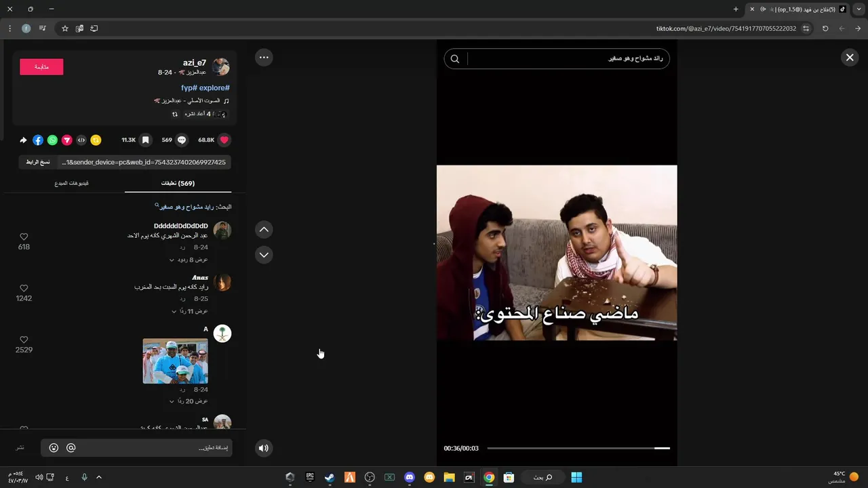This screenshot has height=488, width=868.
Task: Send to friends via the red paper-plane icon
Action: (66, 140)
